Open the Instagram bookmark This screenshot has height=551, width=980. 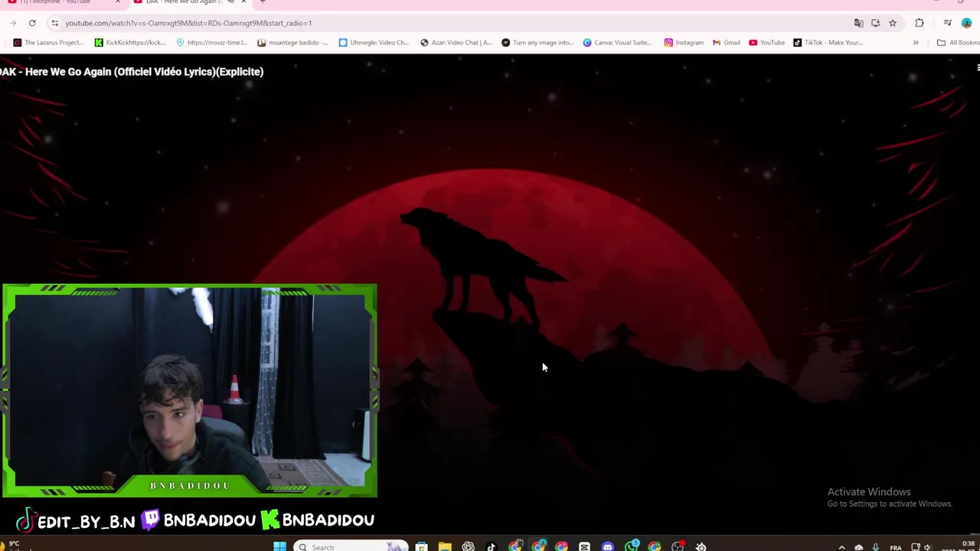click(684, 42)
